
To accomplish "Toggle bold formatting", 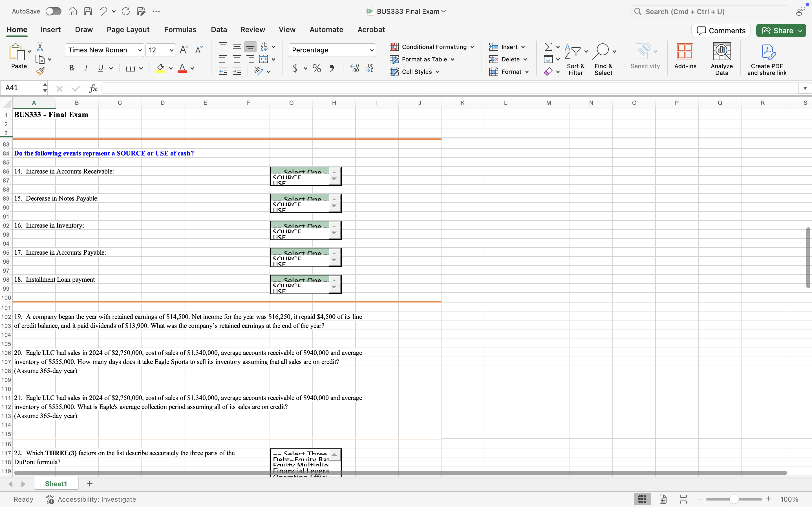I will [x=71, y=68].
